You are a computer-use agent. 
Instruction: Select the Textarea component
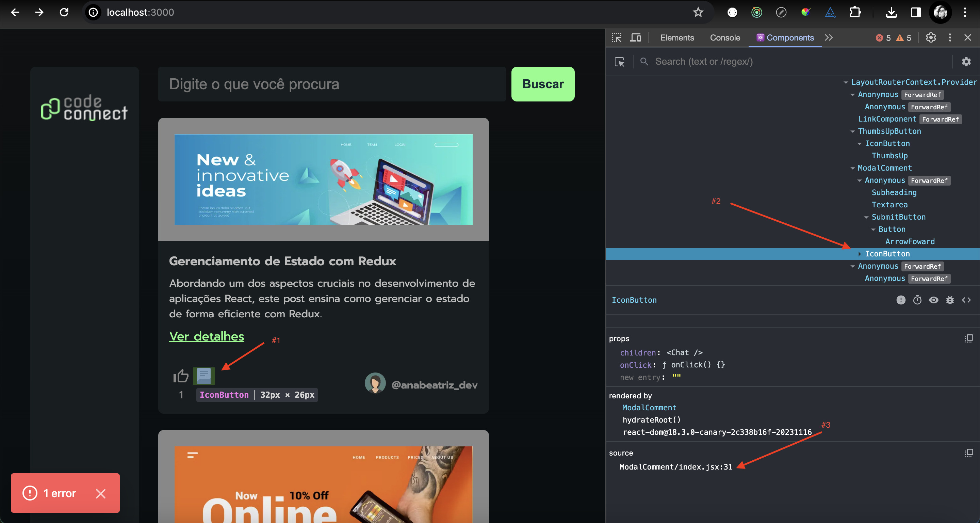[889, 205]
